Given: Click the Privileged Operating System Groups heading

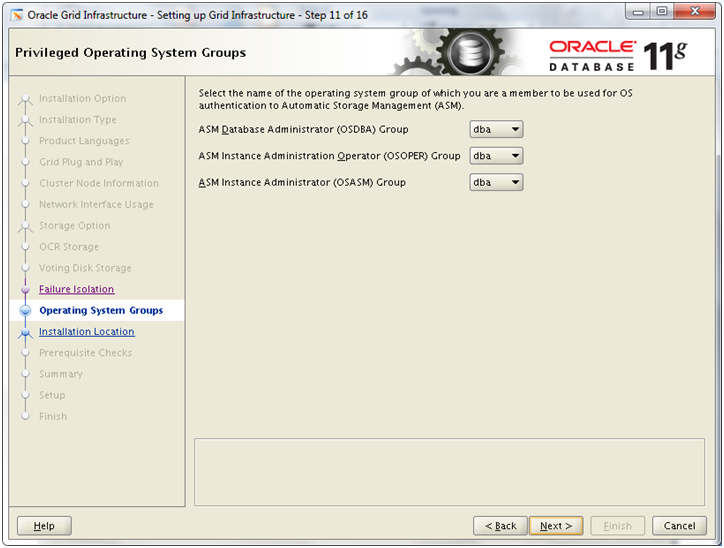Looking at the screenshot, I should [x=130, y=53].
